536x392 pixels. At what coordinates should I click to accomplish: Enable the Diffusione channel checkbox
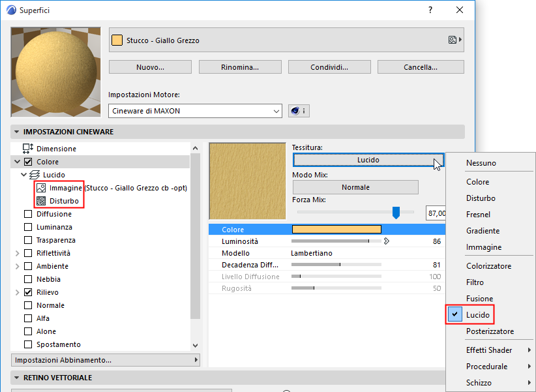[27, 213]
